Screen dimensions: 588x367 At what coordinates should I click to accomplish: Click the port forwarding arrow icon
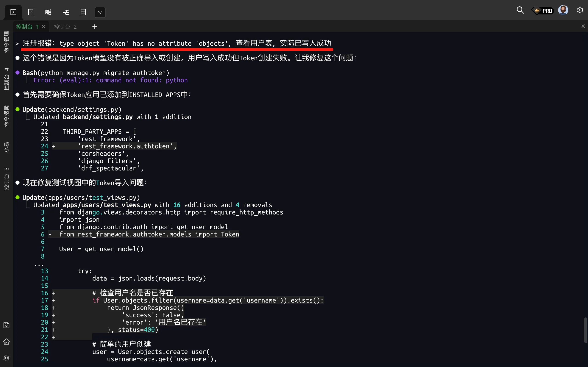(x=66, y=12)
